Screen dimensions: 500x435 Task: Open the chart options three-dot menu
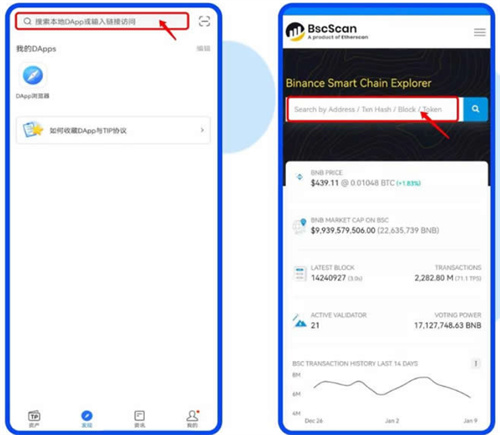pos(476,363)
